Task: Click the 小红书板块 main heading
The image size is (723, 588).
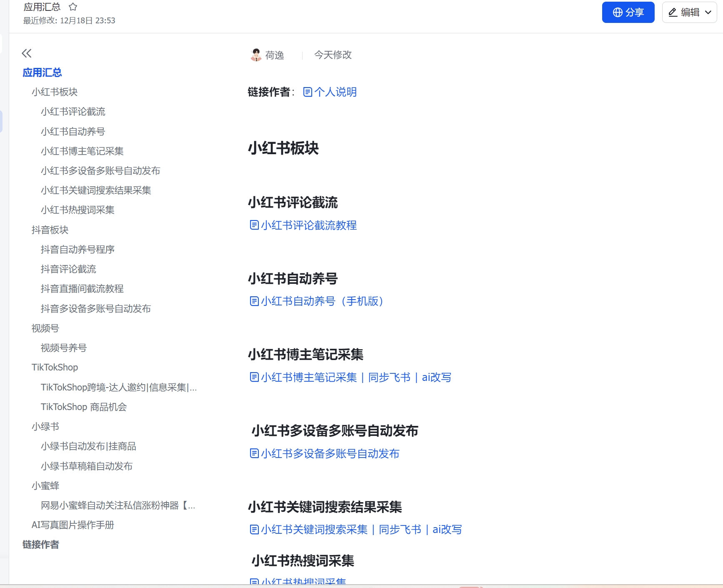Action: pos(283,148)
